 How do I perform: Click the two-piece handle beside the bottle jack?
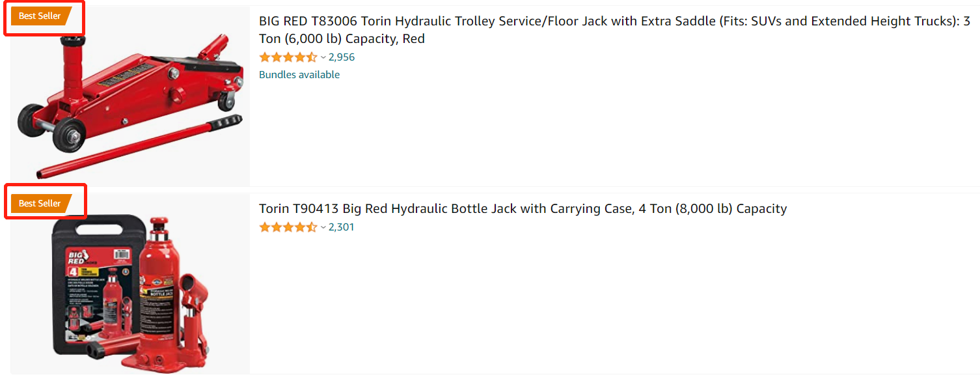point(112,346)
